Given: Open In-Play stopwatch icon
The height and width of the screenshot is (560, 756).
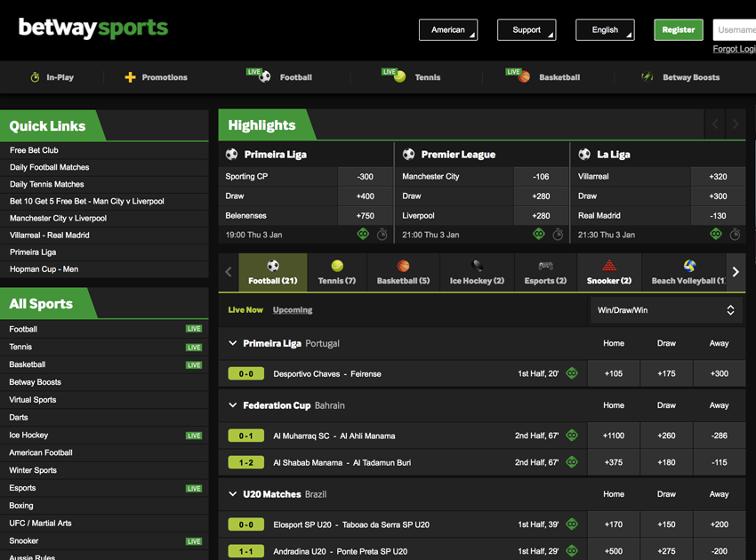Looking at the screenshot, I should click(x=35, y=77).
